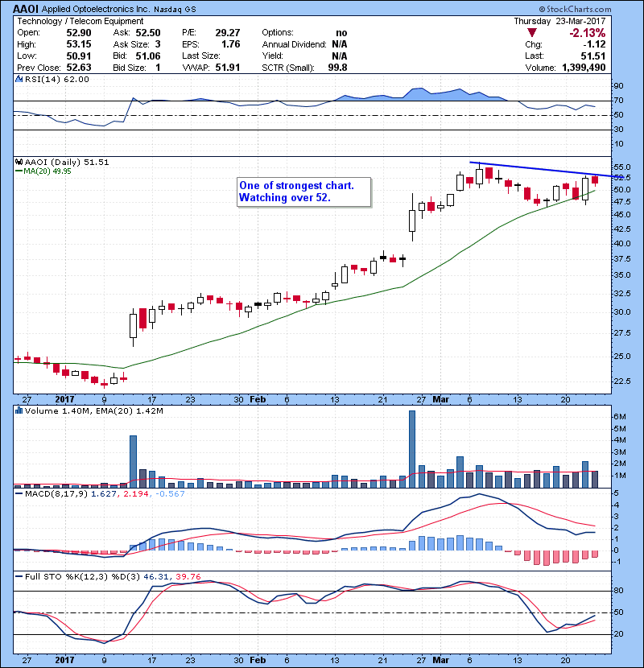644x668 pixels.
Task: Click the High 53.15 value
Action: [x=79, y=44]
